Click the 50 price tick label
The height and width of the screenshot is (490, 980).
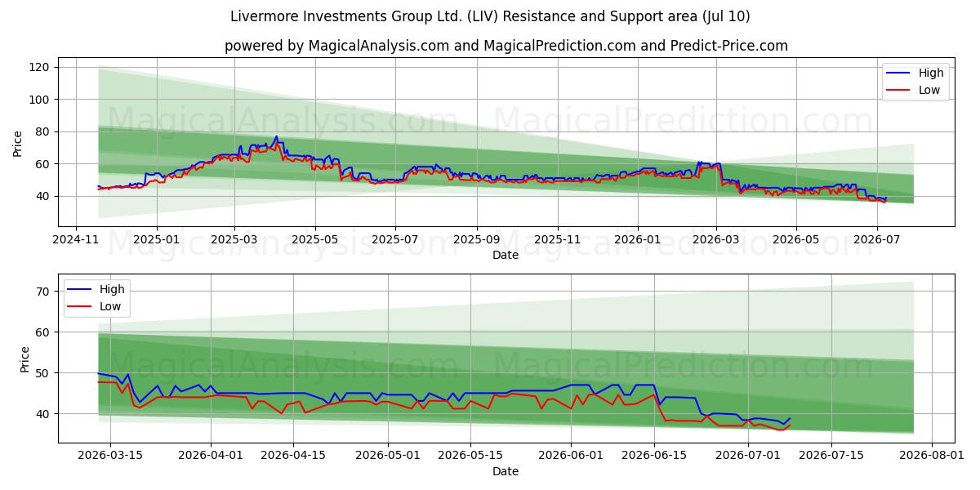click(x=44, y=373)
